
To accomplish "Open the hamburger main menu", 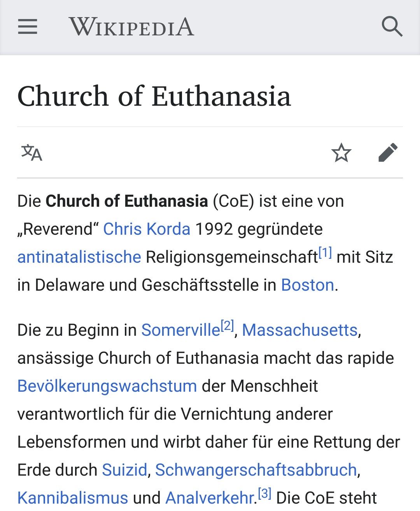I will pos(28,27).
